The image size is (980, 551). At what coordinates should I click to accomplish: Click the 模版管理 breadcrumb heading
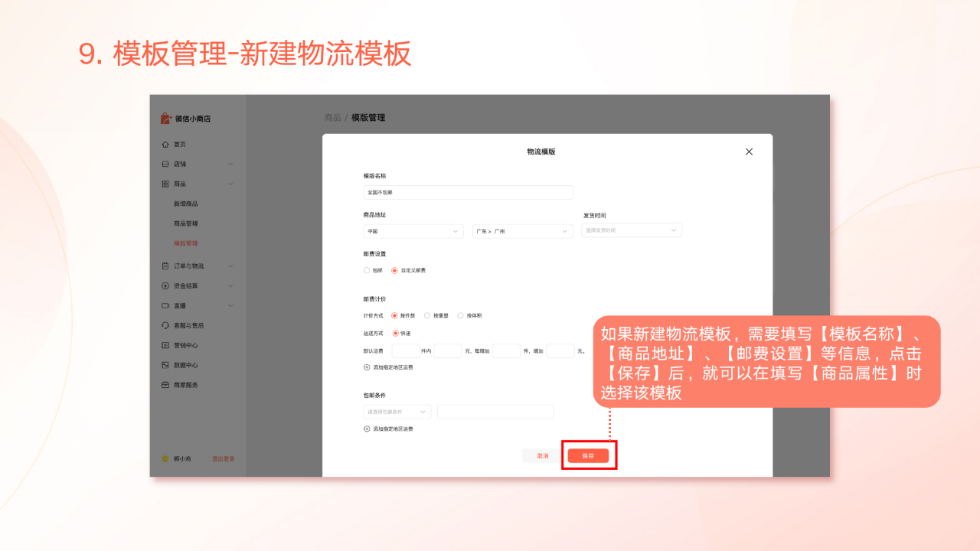[368, 118]
